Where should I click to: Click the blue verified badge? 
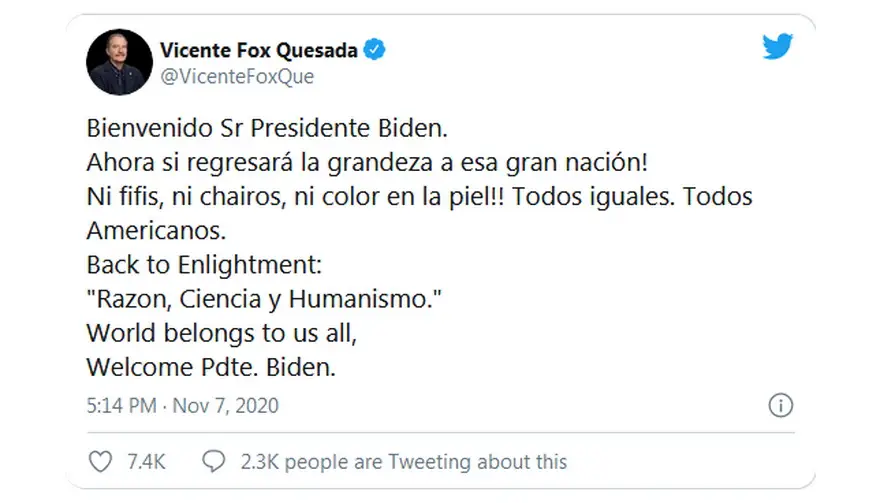(x=374, y=49)
